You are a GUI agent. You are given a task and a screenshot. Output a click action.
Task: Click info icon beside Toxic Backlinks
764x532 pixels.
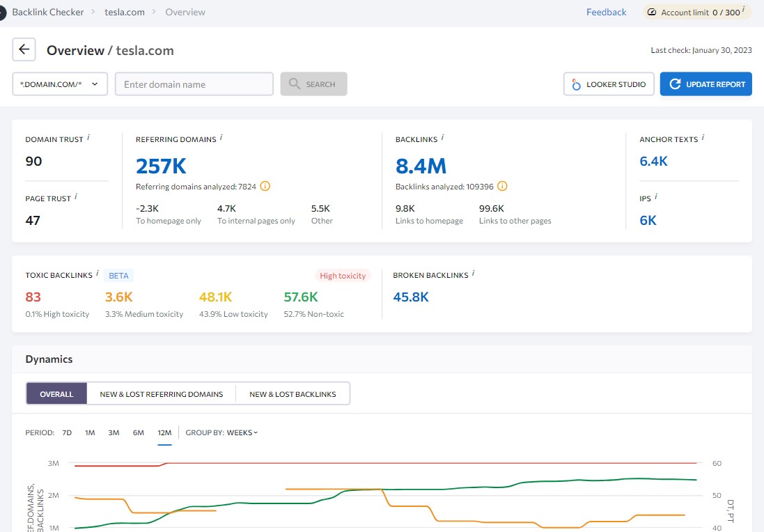click(98, 274)
